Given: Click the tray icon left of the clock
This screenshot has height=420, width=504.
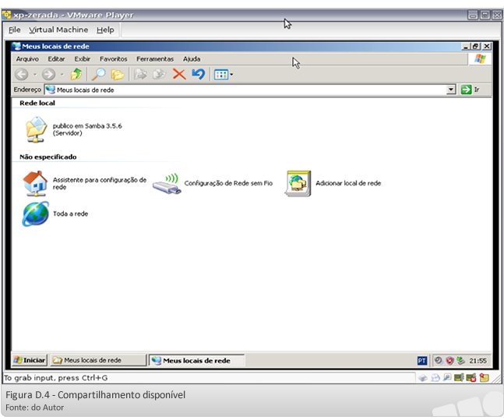Looking at the screenshot, I should pyautogui.click(x=460, y=361).
